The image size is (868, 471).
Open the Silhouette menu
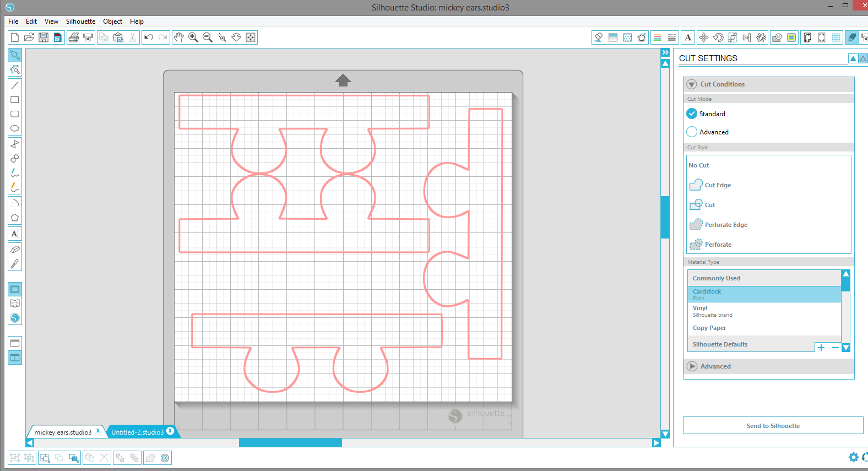[80, 21]
